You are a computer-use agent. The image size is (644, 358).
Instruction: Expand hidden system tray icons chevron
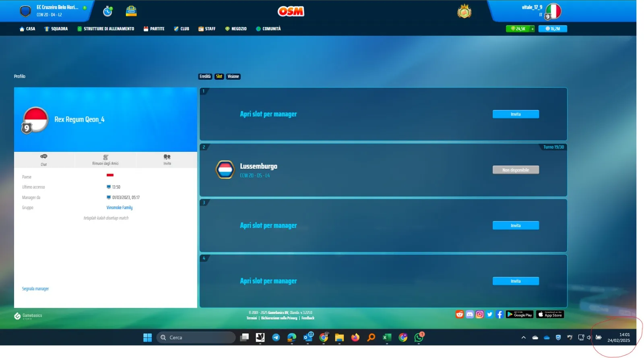[524, 337]
